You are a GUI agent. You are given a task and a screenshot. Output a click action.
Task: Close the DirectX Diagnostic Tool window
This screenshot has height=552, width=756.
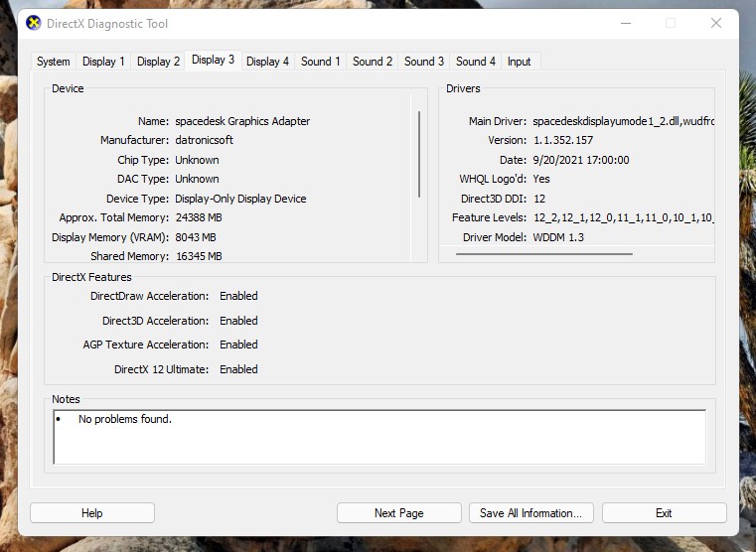click(715, 23)
